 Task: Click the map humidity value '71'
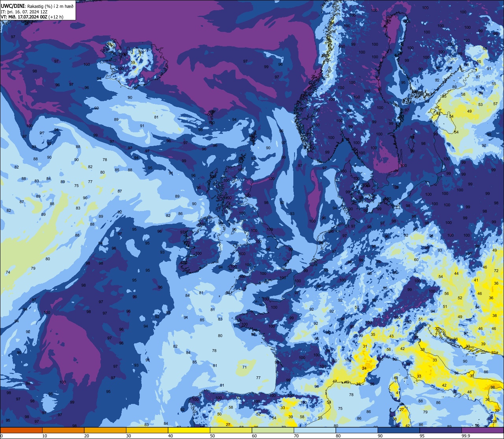click(245, 367)
